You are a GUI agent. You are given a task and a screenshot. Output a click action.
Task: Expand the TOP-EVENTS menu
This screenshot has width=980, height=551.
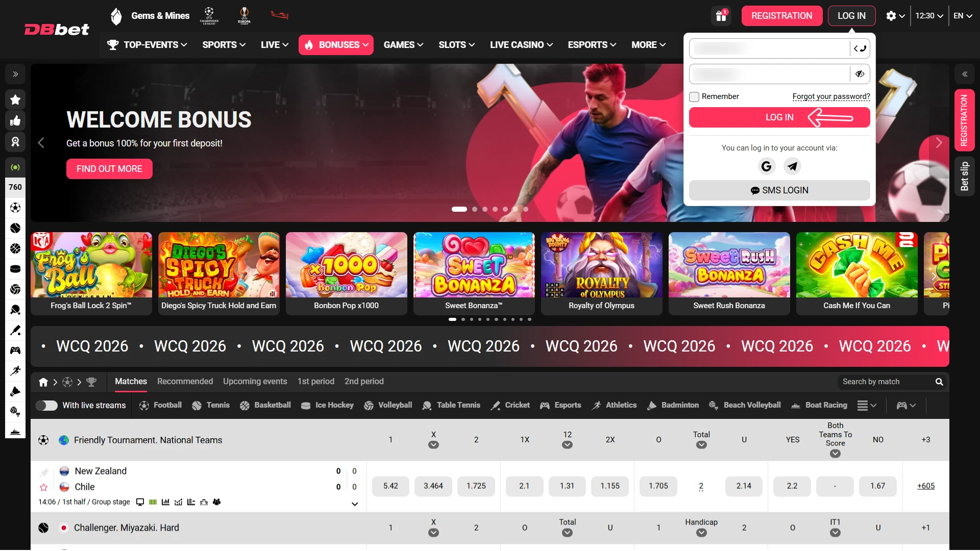point(147,45)
